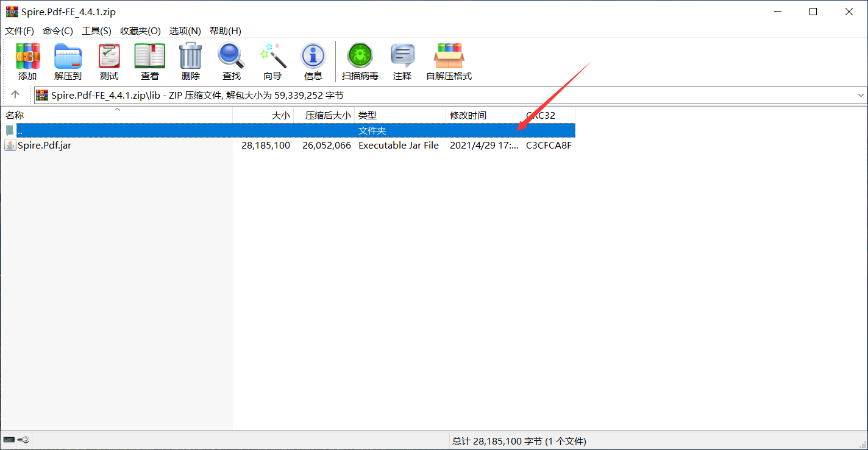Go up one folder level arrow
The width and height of the screenshot is (868, 450).
(15, 94)
